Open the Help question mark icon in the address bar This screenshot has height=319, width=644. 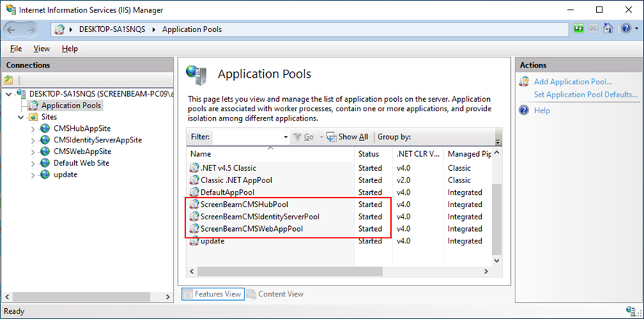(x=626, y=29)
